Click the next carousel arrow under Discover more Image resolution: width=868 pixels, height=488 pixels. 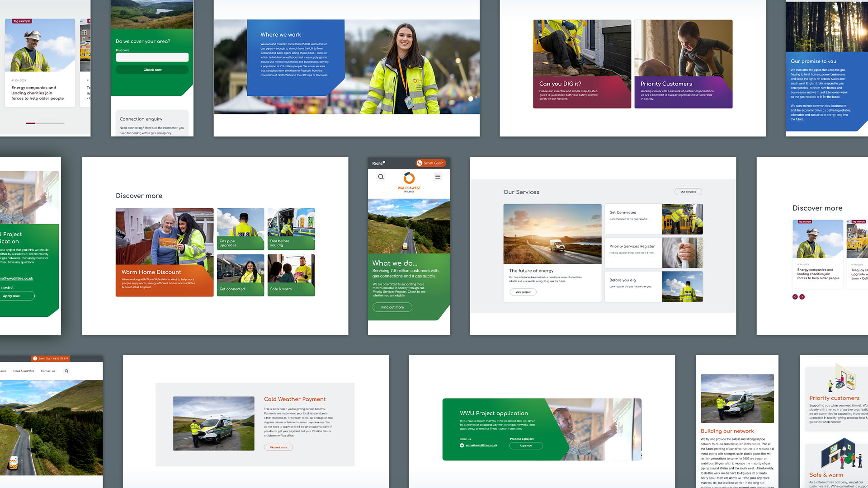point(802,297)
